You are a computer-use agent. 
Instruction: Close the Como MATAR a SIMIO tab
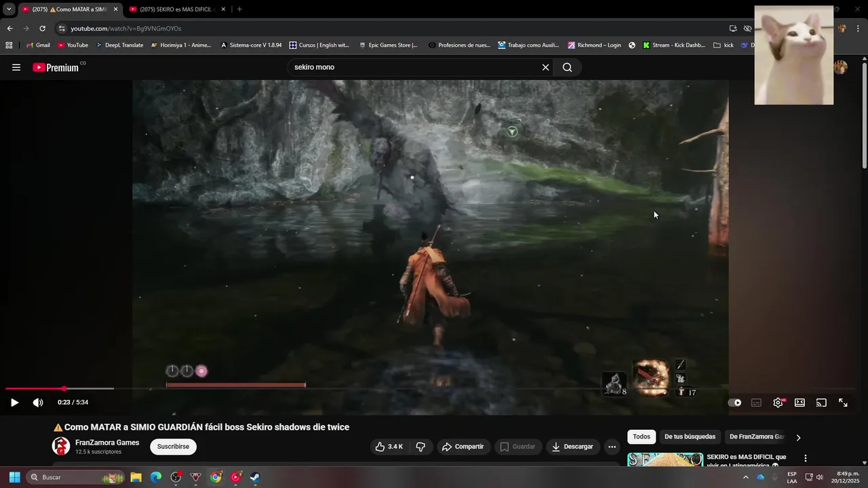click(115, 9)
